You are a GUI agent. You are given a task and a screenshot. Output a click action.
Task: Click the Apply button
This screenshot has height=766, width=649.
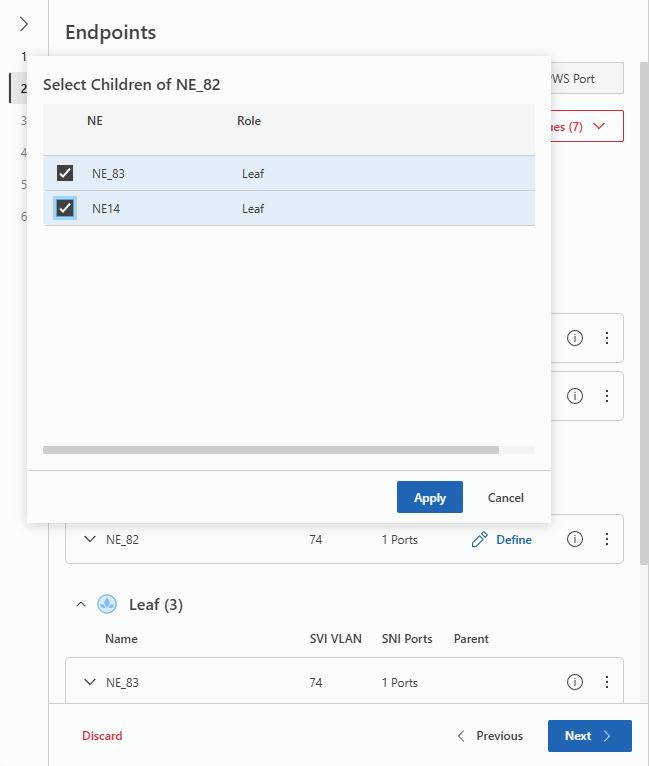(430, 498)
